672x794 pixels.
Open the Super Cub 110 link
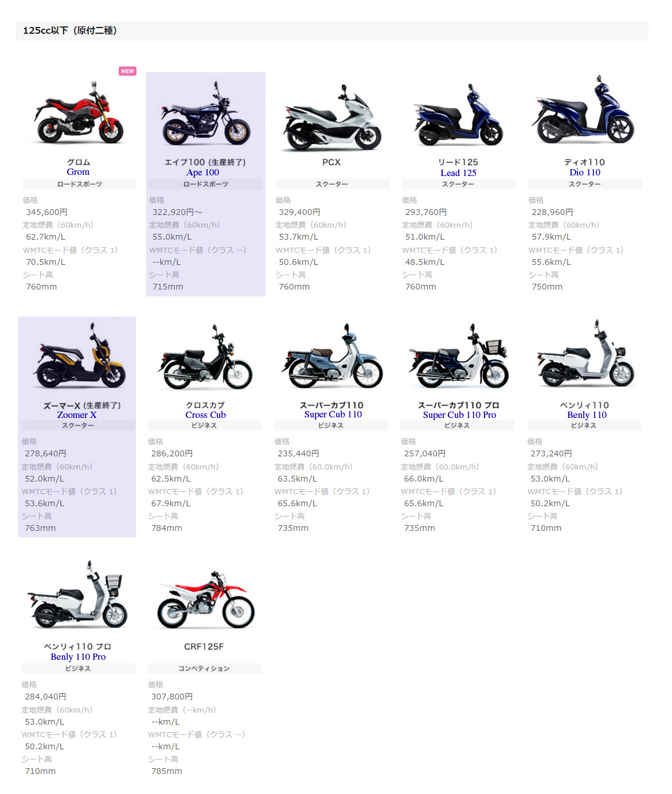pos(333,414)
